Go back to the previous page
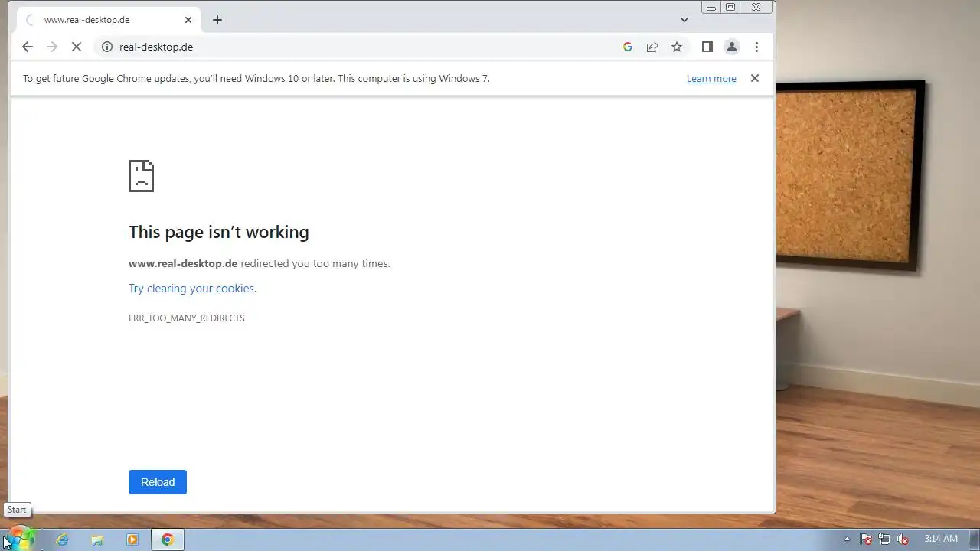This screenshot has width=980, height=551. (28, 47)
